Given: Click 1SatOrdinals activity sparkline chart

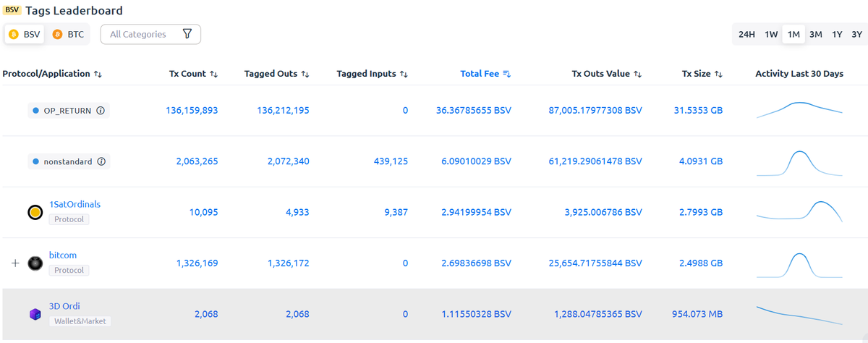Looking at the screenshot, I should pyautogui.click(x=799, y=211).
